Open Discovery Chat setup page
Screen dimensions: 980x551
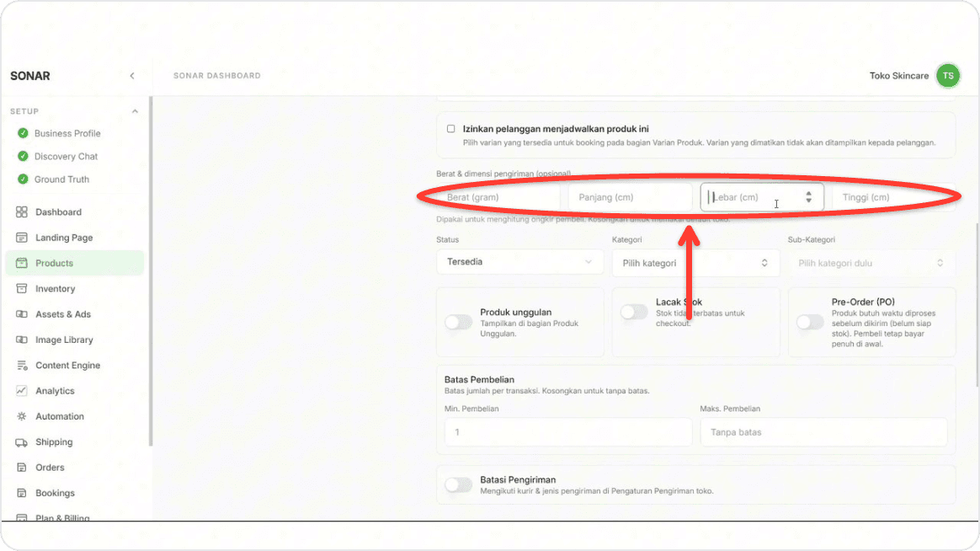67,157
